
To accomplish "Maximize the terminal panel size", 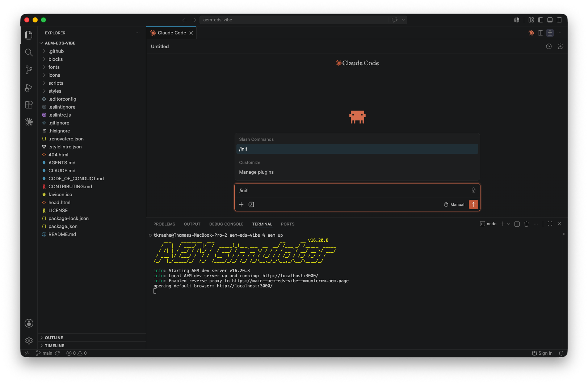I will (550, 224).
